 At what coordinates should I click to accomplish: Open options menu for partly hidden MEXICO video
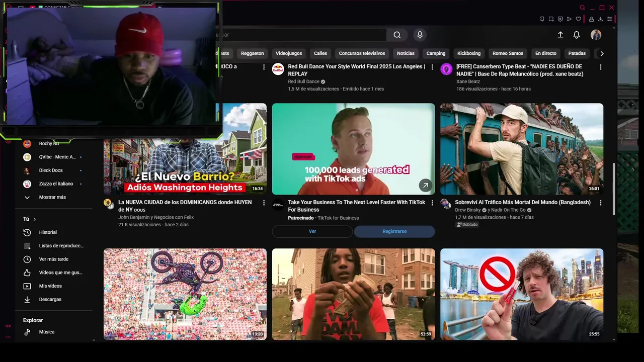(x=264, y=67)
